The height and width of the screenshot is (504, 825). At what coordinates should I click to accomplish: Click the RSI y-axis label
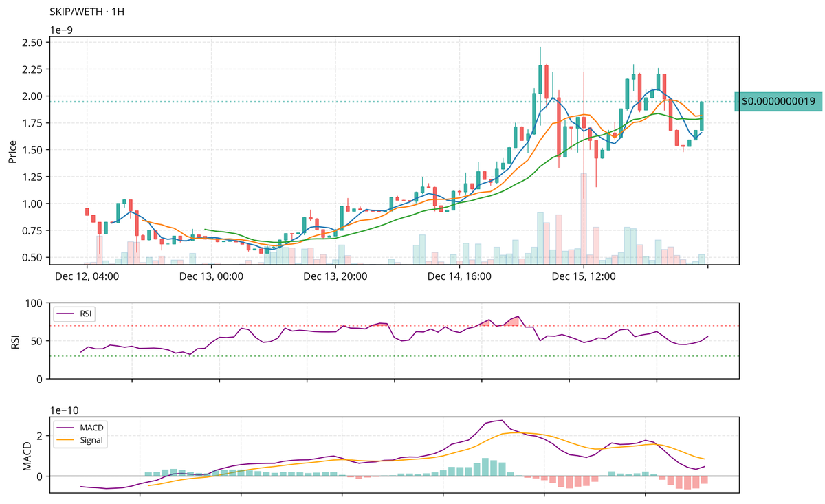pyautogui.click(x=16, y=341)
